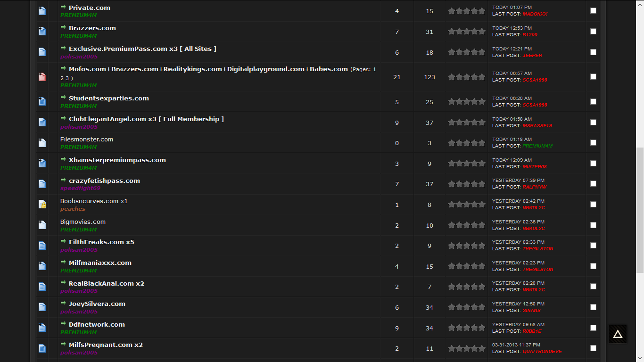Screen dimensions: 644x362
Task: Click the red hot-thread icon for Mofos.com thread
Action: 42,77
